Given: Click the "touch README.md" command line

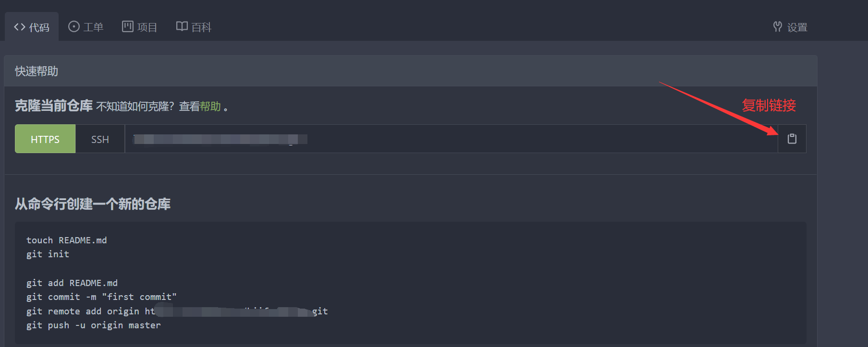Looking at the screenshot, I should click(x=67, y=240).
